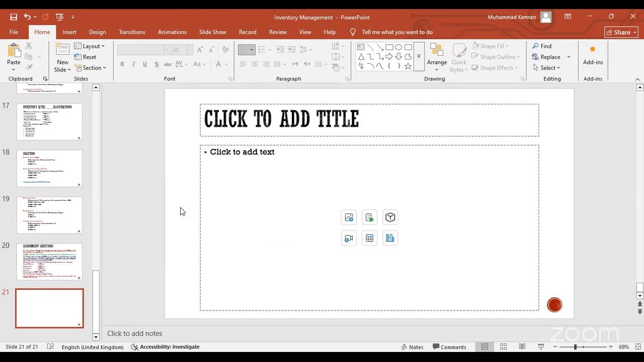Image resolution: width=644 pixels, height=362 pixels.
Task: Adjust the zoom slider
Action: 575,347
